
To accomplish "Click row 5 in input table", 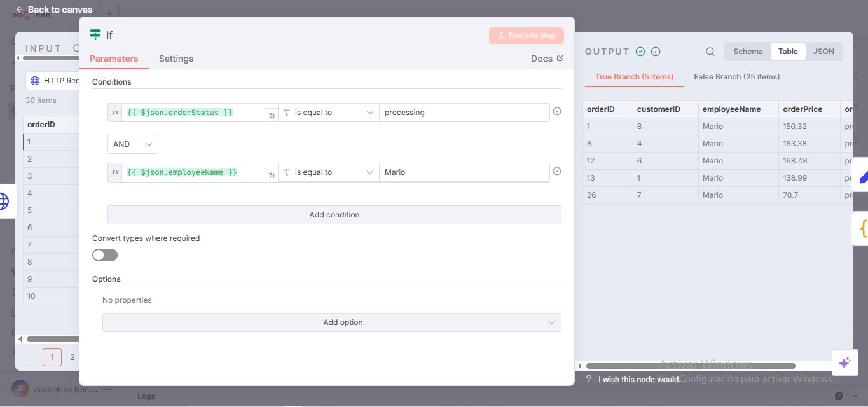I will coord(52,210).
